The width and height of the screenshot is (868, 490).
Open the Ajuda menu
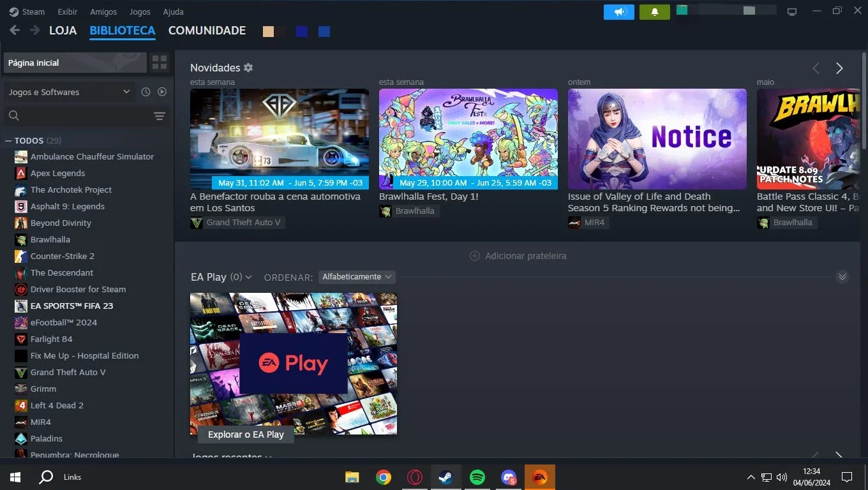point(173,11)
